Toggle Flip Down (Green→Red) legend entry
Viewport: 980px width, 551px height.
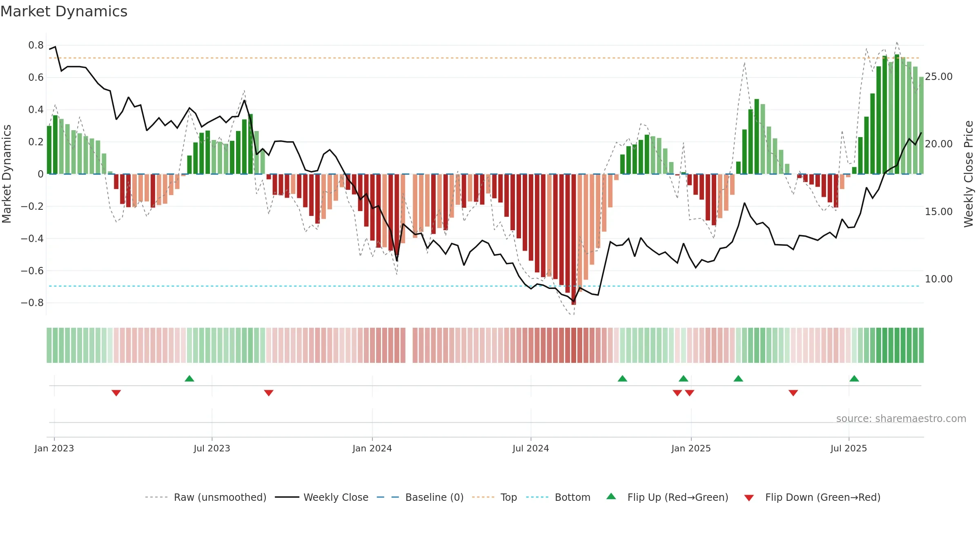[x=812, y=497]
